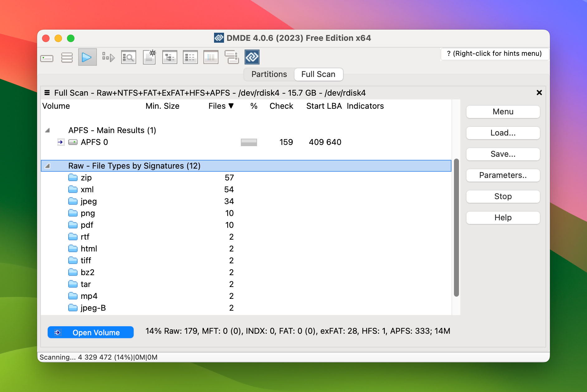Open the Search magnifier toolbar icon
Viewport: 587px width, 392px height.
(x=128, y=57)
